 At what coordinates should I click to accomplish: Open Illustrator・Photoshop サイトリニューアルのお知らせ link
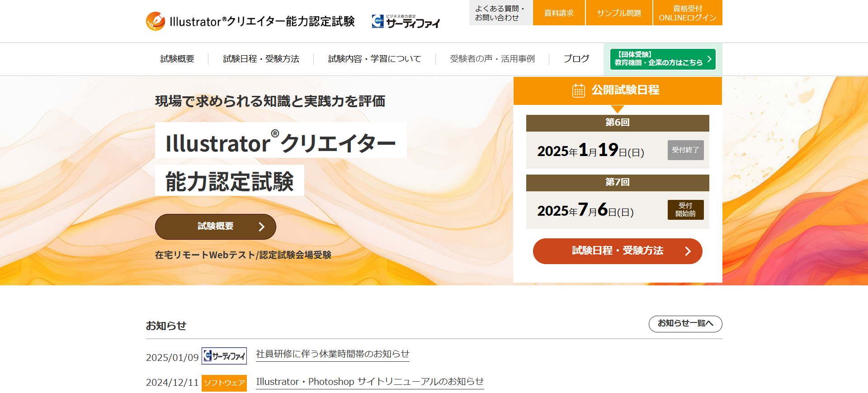click(x=370, y=382)
